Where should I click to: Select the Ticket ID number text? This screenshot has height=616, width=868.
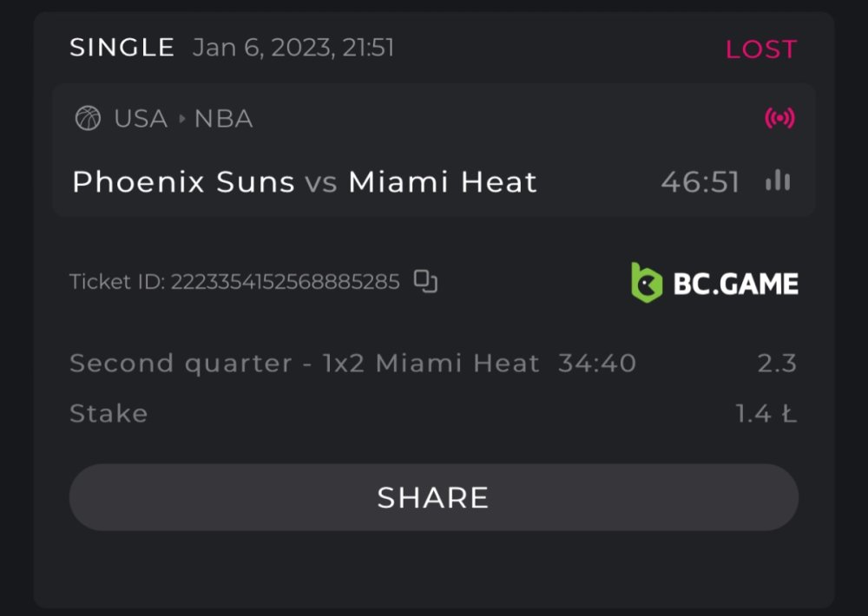(x=285, y=282)
